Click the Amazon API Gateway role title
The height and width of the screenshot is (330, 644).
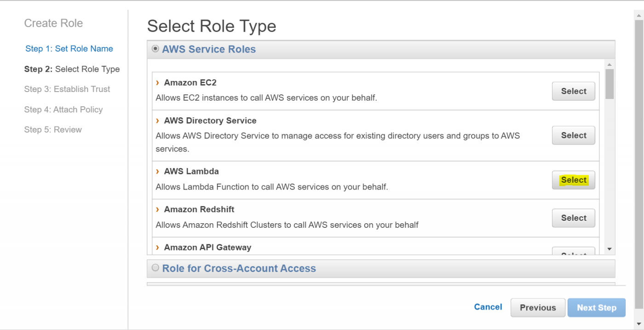click(207, 248)
